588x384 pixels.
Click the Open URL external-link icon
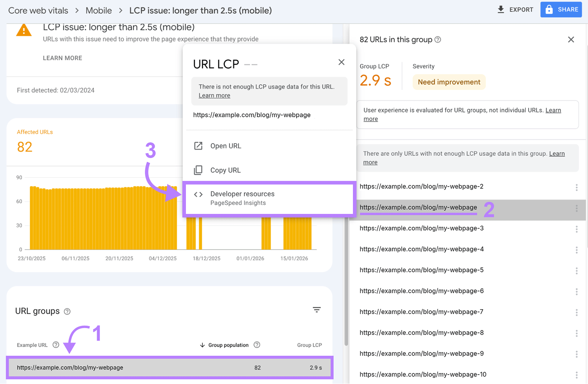pyautogui.click(x=198, y=146)
